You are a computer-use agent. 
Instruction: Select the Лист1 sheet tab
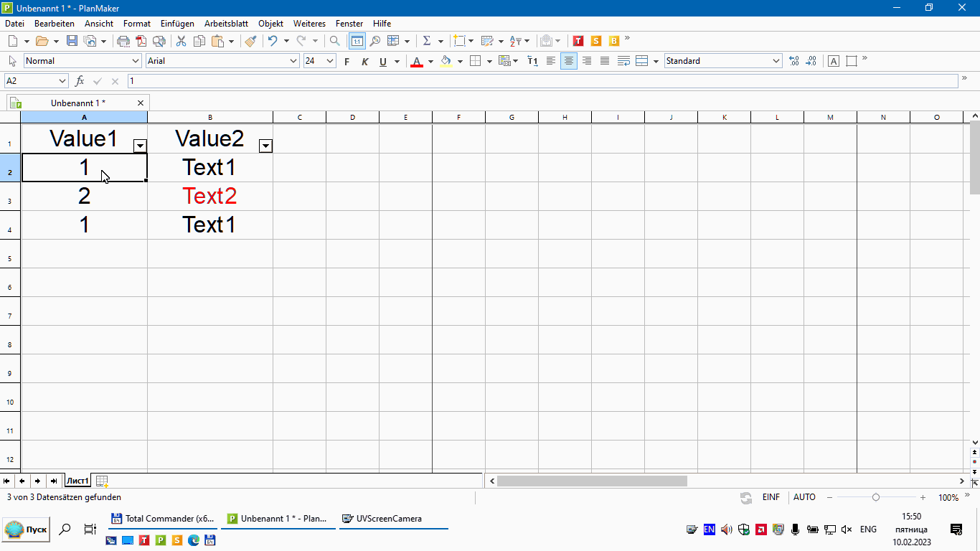point(77,481)
